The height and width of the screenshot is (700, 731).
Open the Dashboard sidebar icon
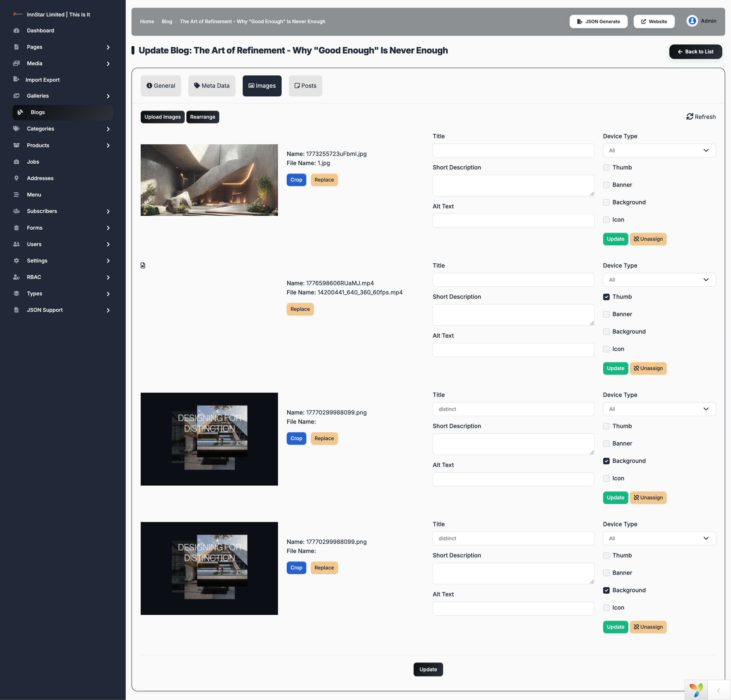(x=16, y=31)
